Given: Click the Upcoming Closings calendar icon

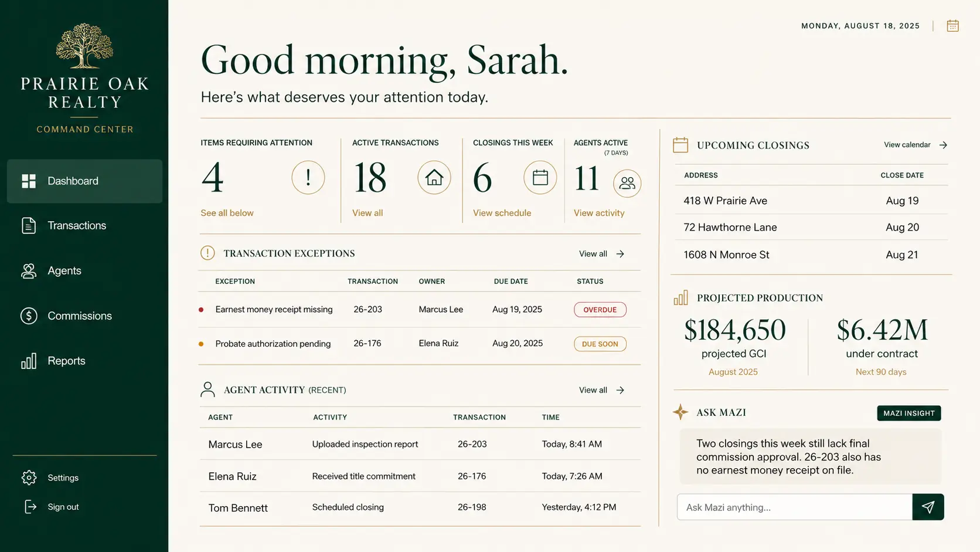Looking at the screenshot, I should pyautogui.click(x=680, y=145).
